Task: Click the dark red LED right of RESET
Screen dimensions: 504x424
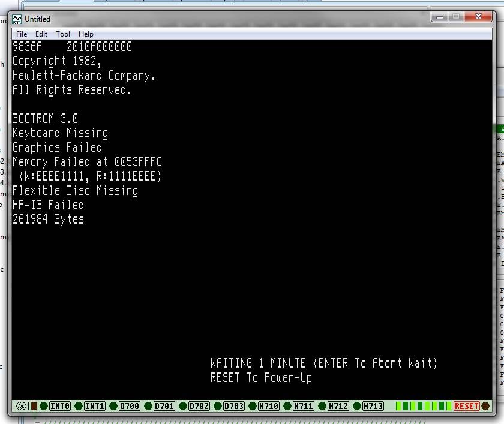Action: (485, 406)
